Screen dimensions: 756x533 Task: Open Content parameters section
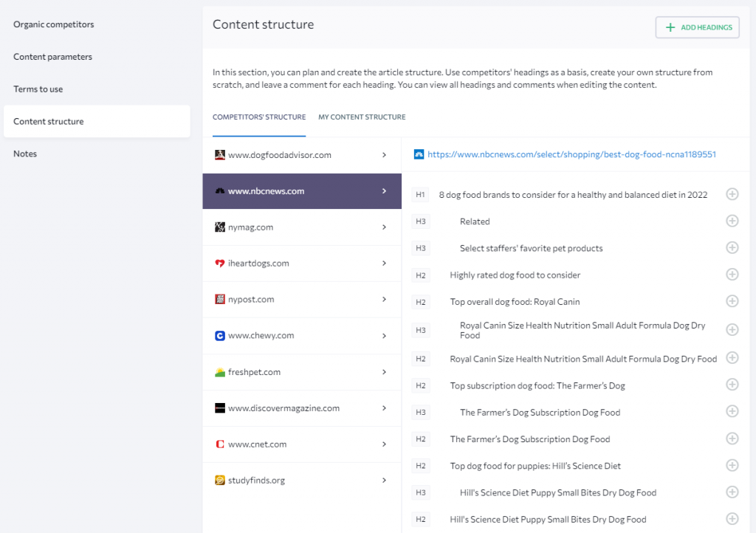click(52, 56)
